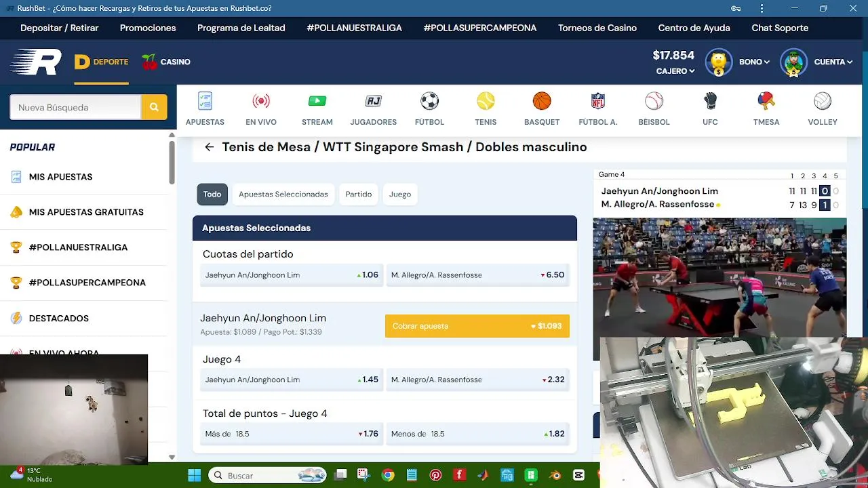Switch to the Casino tab
Viewport: 868px width, 488px height.
click(x=166, y=62)
